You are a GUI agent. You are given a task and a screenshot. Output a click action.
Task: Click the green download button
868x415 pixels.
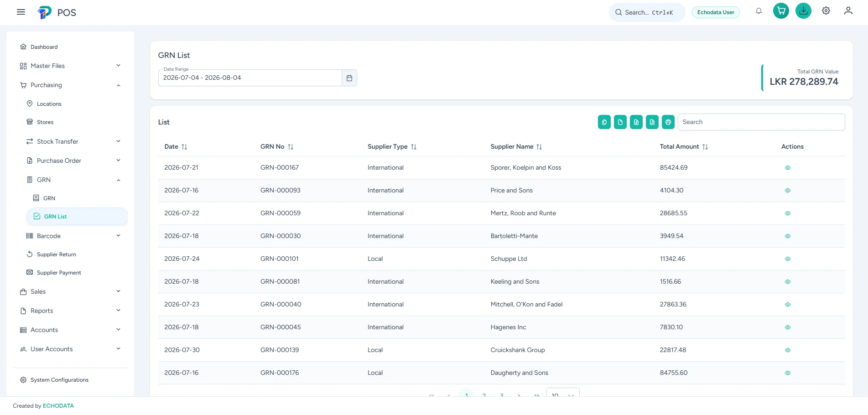click(804, 11)
